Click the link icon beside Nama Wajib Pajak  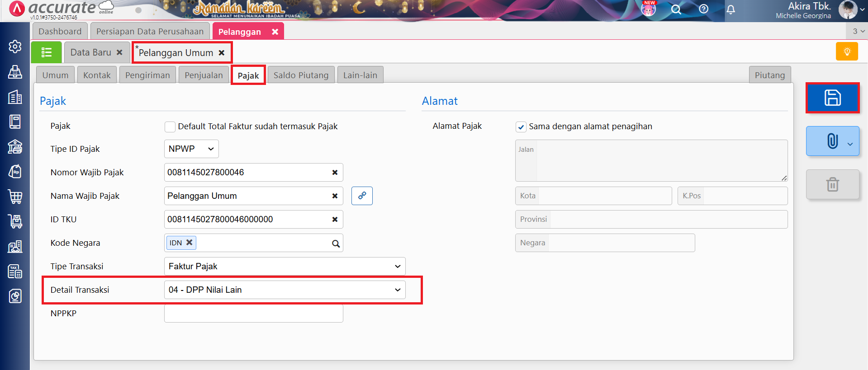[x=362, y=196]
